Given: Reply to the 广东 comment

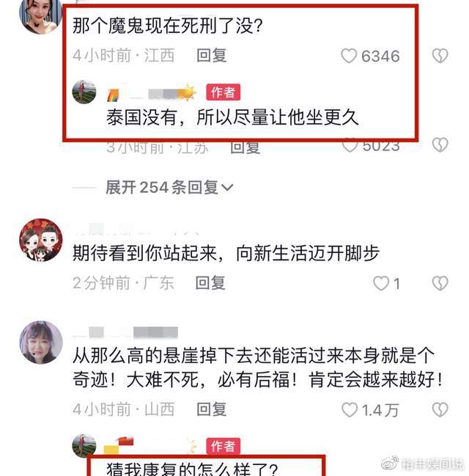Looking at the screenshot, I should coord(210,283).
